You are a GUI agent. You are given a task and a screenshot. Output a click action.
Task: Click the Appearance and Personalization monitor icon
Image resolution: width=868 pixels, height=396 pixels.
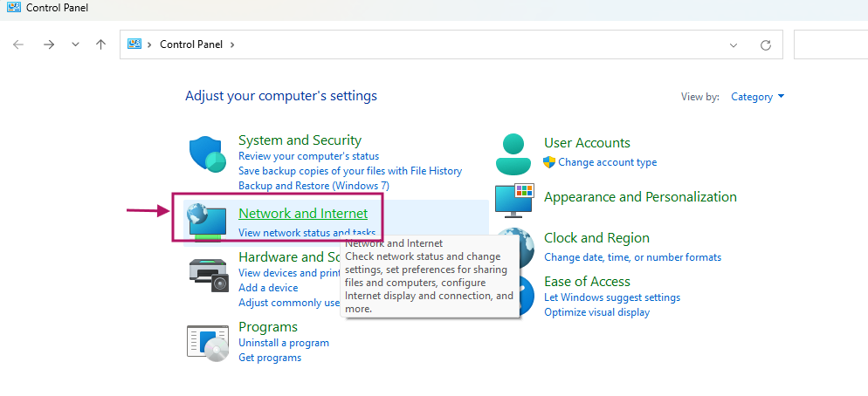tap(513, 200)
